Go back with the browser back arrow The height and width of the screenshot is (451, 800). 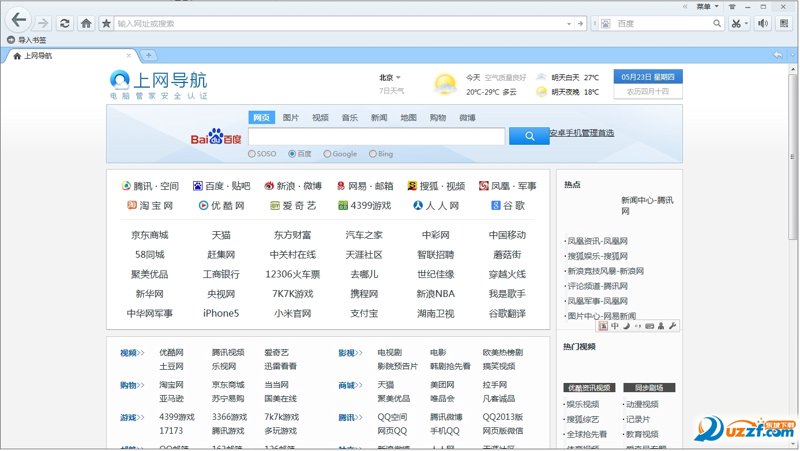[x=19, y=20]
